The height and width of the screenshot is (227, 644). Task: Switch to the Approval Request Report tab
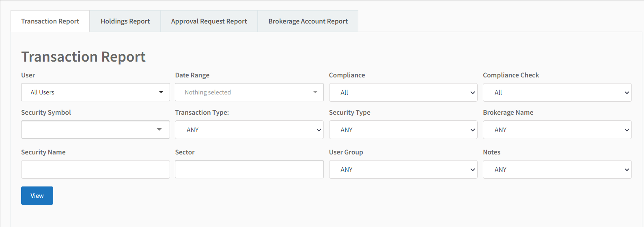point(209,21)
